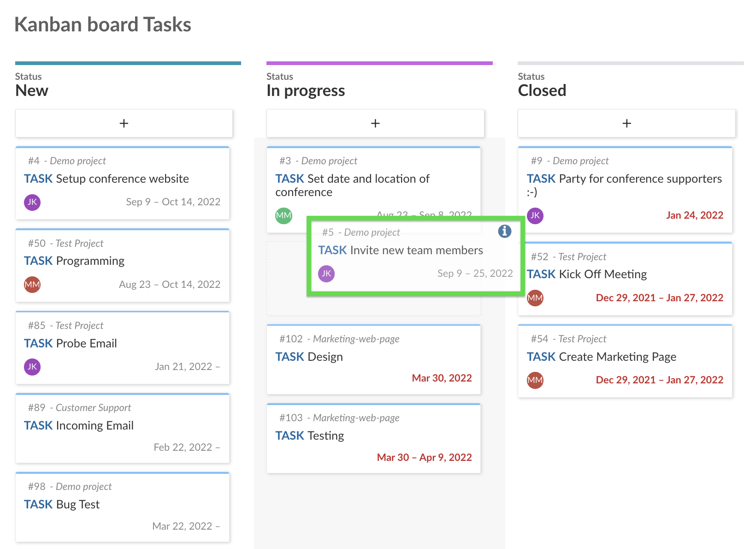Screen dimensions: 756x549
Task: Click MM avatar on the Programming card
Action: click(32, 285)
